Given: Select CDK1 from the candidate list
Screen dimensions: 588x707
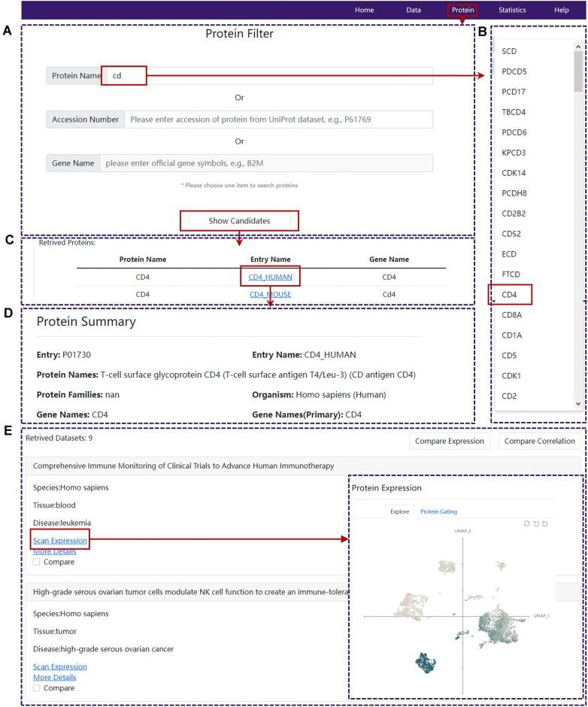Looking at the screenshot, I should [511, 375].
